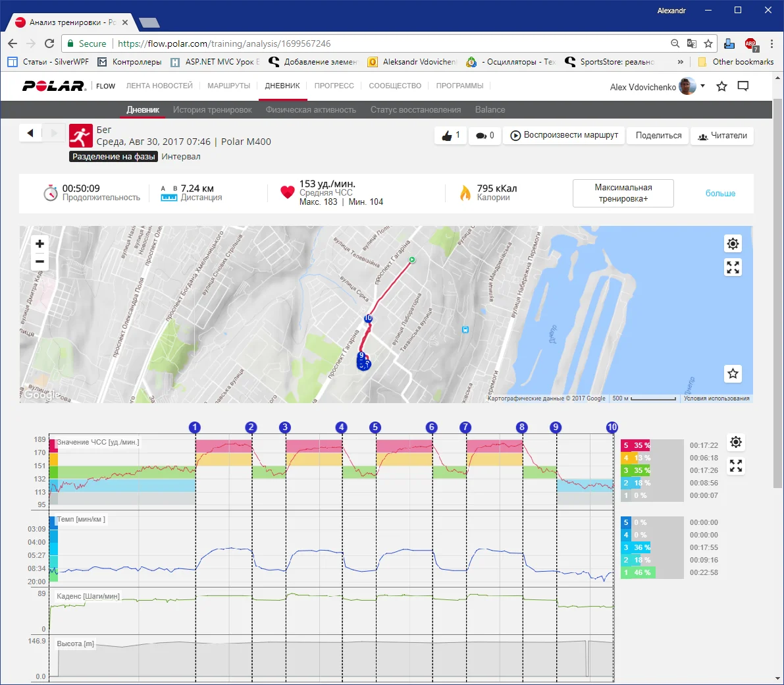784x685 pixels.
Task: Expand the map to fullscreen
Action: point(733,267)
